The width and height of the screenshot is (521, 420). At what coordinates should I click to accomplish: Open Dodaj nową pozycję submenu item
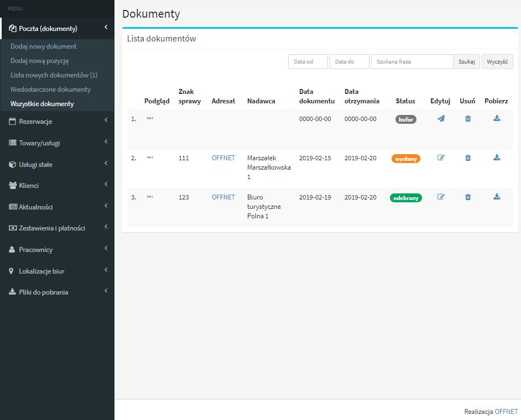pos(39,61)
